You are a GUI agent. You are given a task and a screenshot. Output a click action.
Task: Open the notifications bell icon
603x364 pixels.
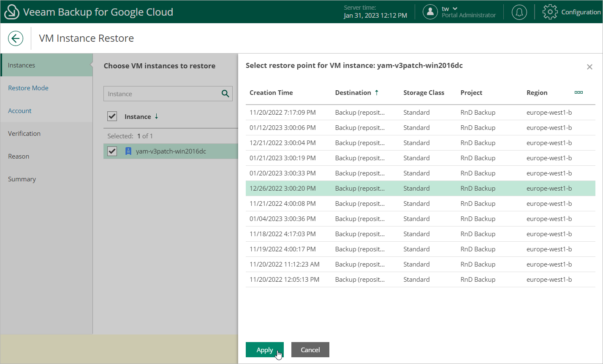tap(519, 12)
